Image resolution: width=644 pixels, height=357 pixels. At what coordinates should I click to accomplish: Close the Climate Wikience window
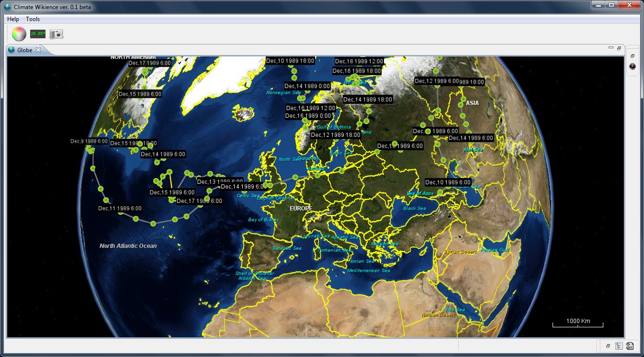[x=629, y=5]
